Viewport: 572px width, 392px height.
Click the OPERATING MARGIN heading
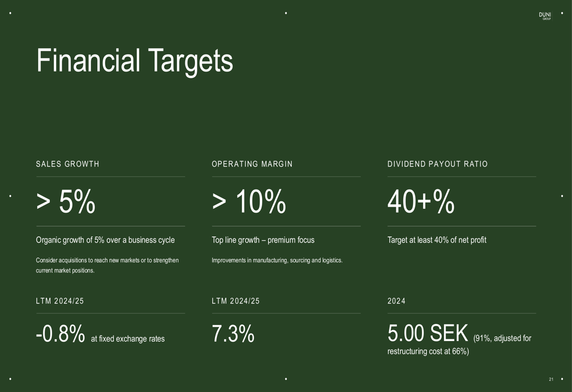pyautogui.click(x=252, y=164)
